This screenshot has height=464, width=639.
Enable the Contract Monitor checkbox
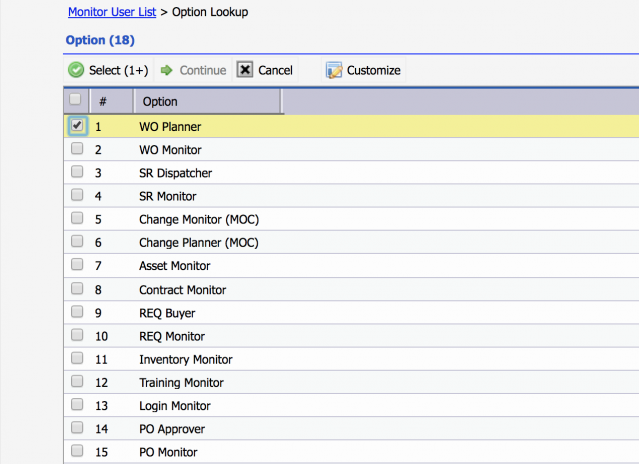[x=77, y=289]
